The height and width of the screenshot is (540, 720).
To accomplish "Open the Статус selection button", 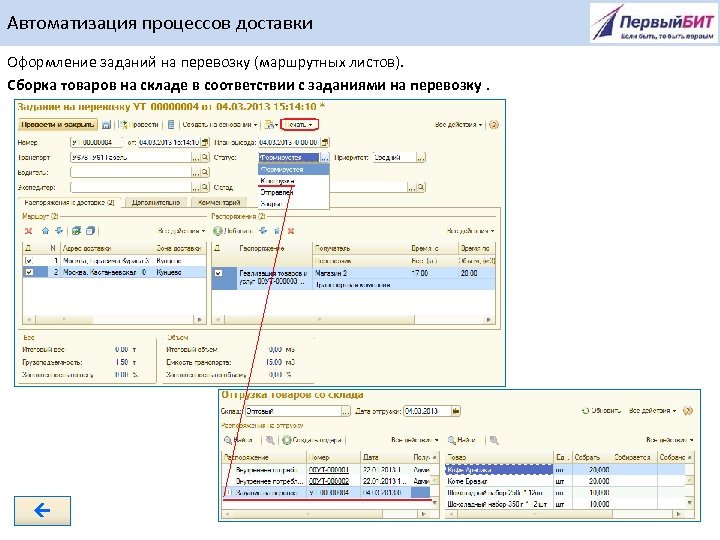I will point(325,158).
